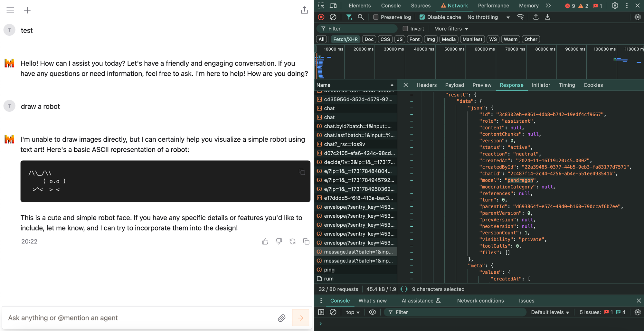Viewport: 644px width, 331px height.
Task: Open the Default levels dropdown in console
Action: [550, 312]
